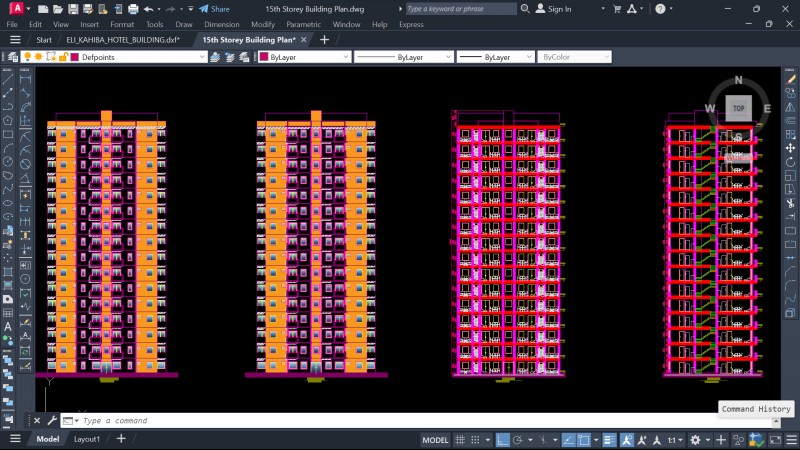This screenshot has height=450, width=800.
Task: Click the color swatch beside ByLayer
Action: [264, 57]
